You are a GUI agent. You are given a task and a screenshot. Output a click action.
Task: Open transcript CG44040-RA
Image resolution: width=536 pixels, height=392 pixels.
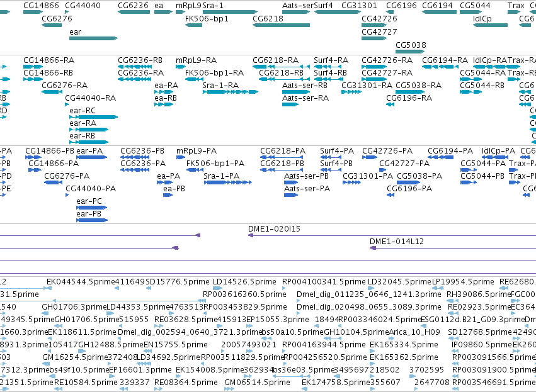point(91,98)
